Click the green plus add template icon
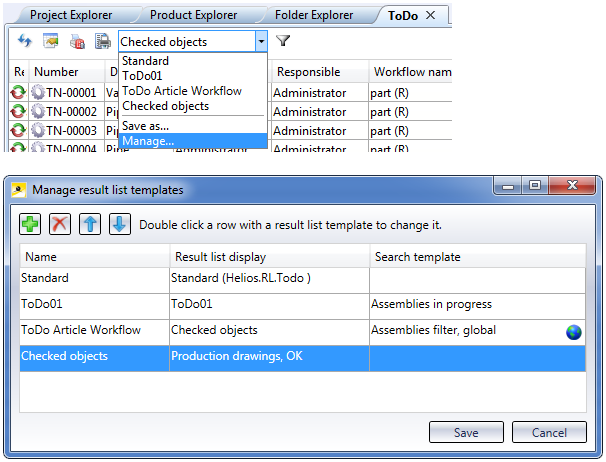 pos(30,224)
